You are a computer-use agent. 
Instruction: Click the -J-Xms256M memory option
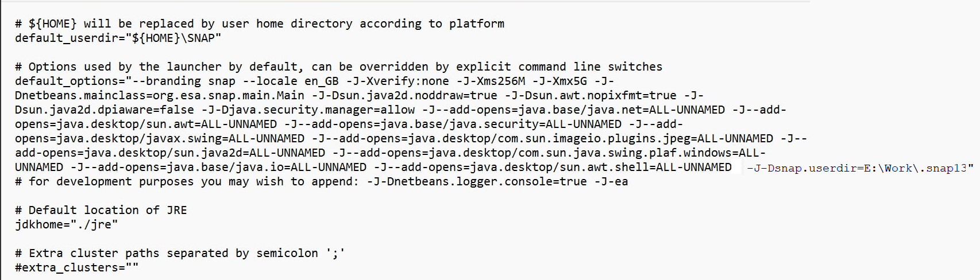(491, 81)
